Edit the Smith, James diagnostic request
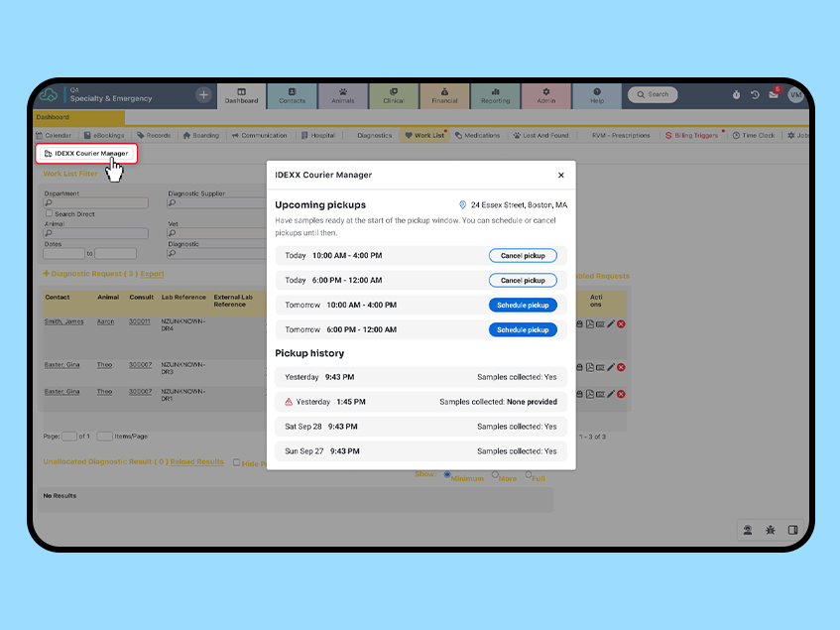This screenshot has width=840, height=630. click(x=611, y=324)
